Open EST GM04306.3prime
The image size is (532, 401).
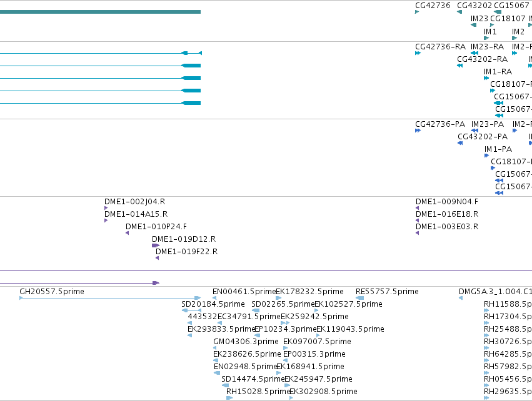(x=246, y=342)
